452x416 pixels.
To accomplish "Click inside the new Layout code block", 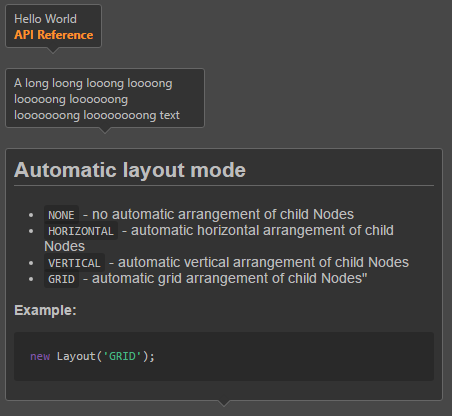I will (x=224, y=356).
